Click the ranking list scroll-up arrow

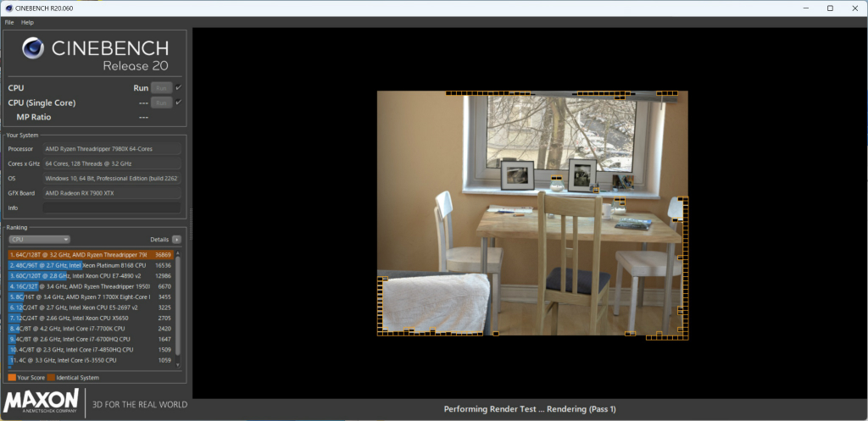178,252
